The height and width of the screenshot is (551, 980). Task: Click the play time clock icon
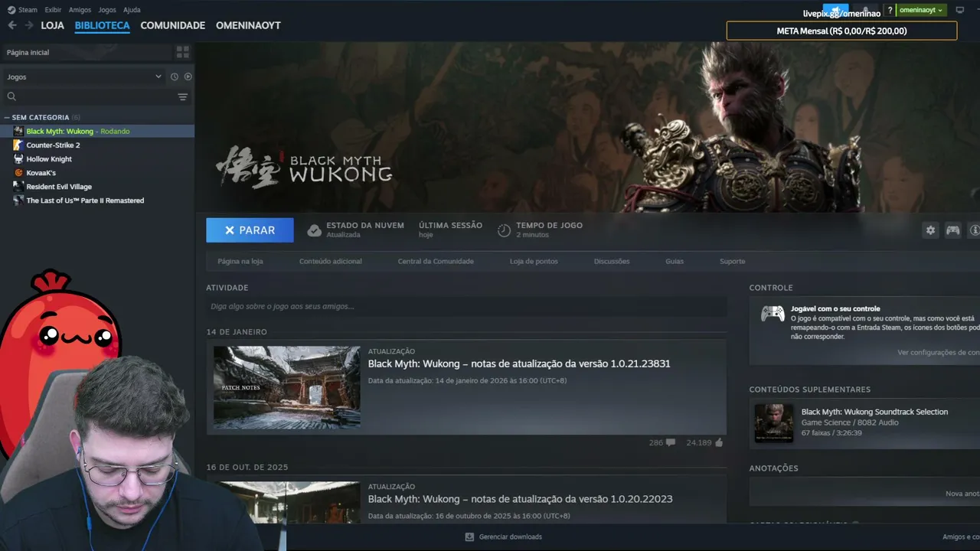[x=504, y=230]
